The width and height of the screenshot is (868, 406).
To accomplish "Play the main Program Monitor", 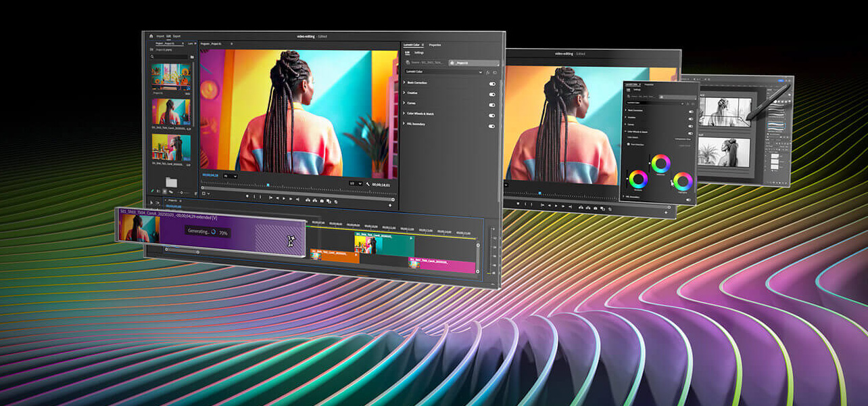I will click(x=284, y=199).
